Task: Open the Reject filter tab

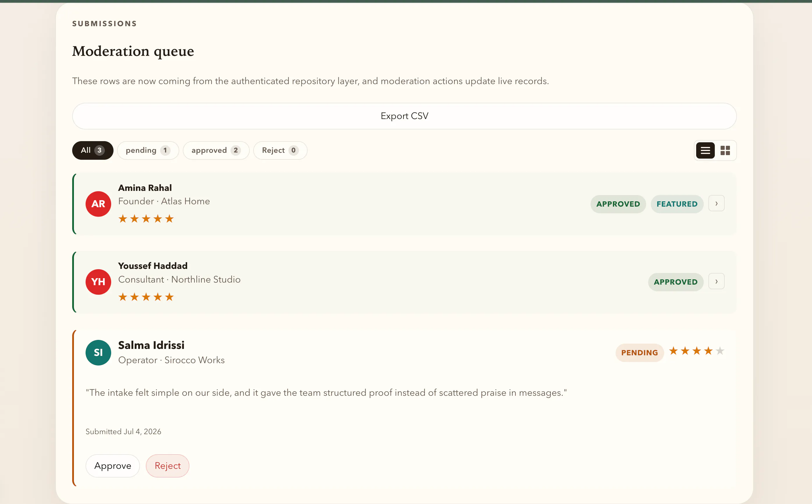Action: [x=280, y=150]
